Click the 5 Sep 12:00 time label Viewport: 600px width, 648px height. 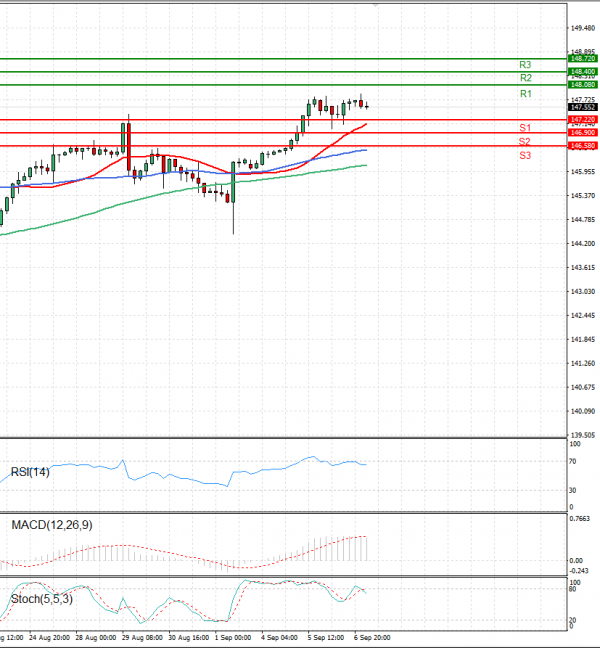[x=325, y=638]
